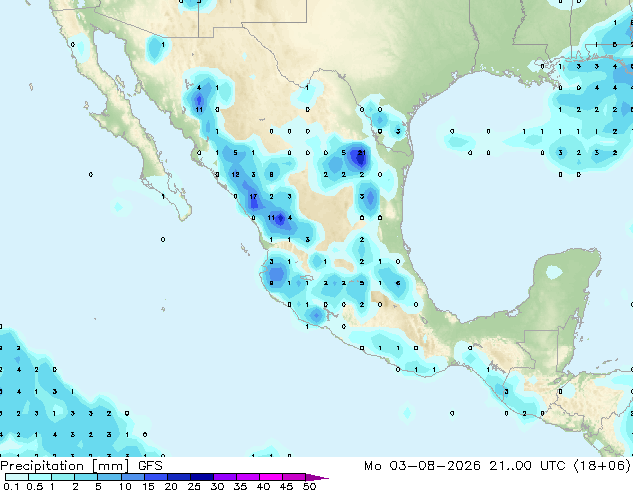Click the "03-08-2026" date text

click(x=435, y=466)
